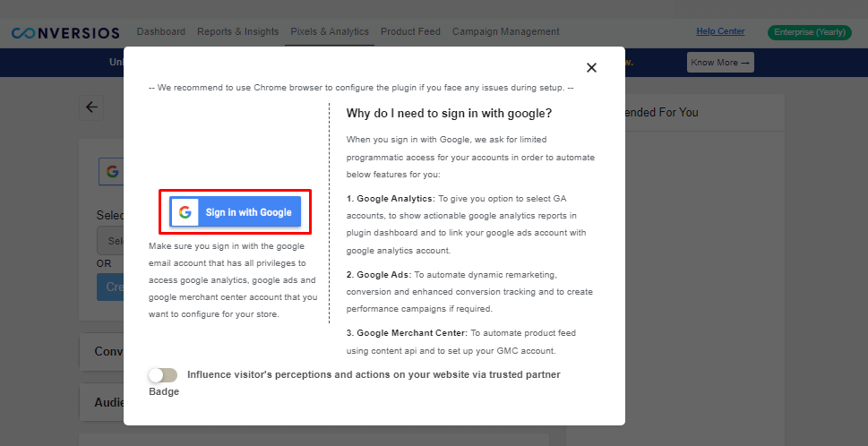This screenshot has height=446, width=868.
Task: Click the Know More button
Action: point(720,63)
